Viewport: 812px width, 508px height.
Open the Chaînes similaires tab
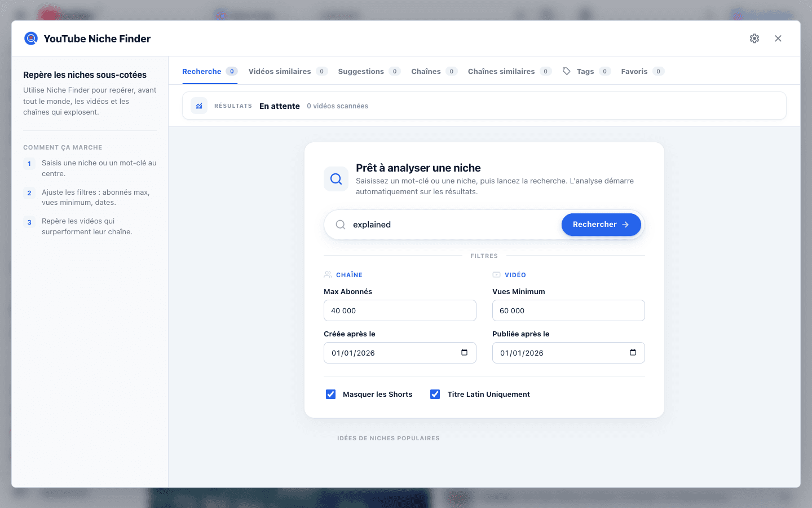(x=510, y=72)
